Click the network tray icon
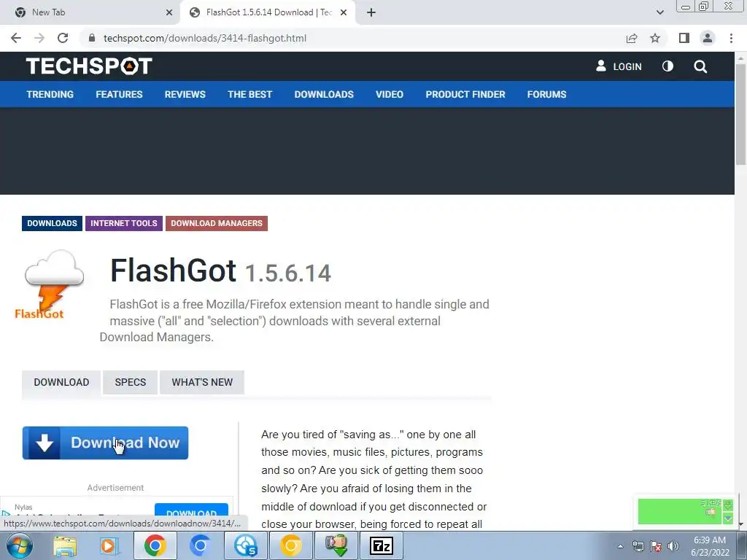 point(638,546)
